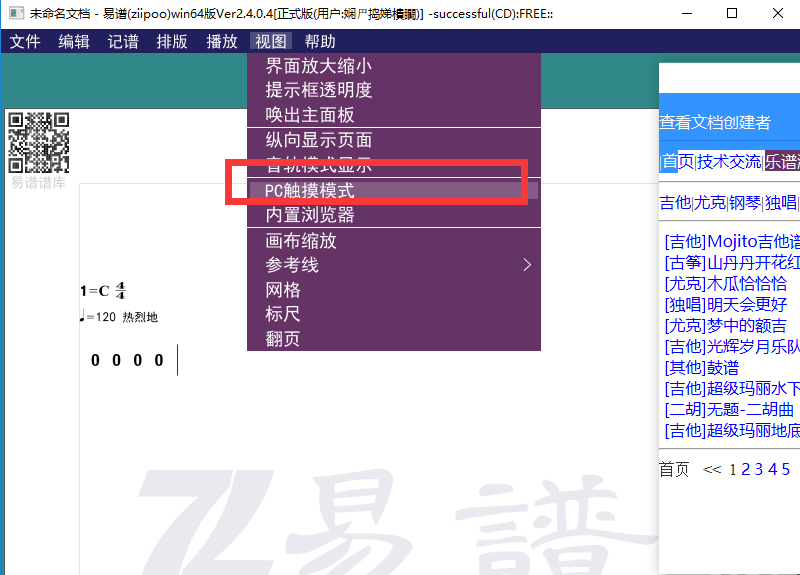The width and height of the screenshot is (800, 575).
Task: Open the 记谱 menu
Action: coord(123,41)
